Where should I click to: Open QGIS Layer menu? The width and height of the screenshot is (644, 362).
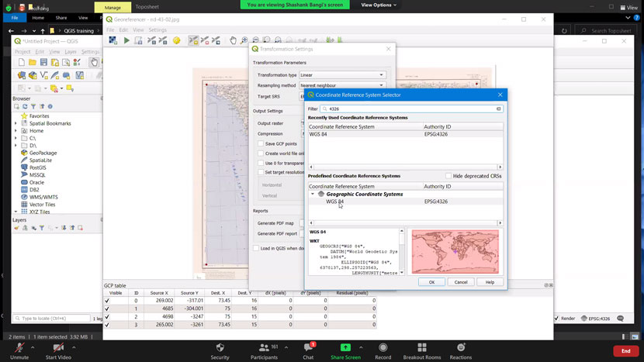(71, 52)
